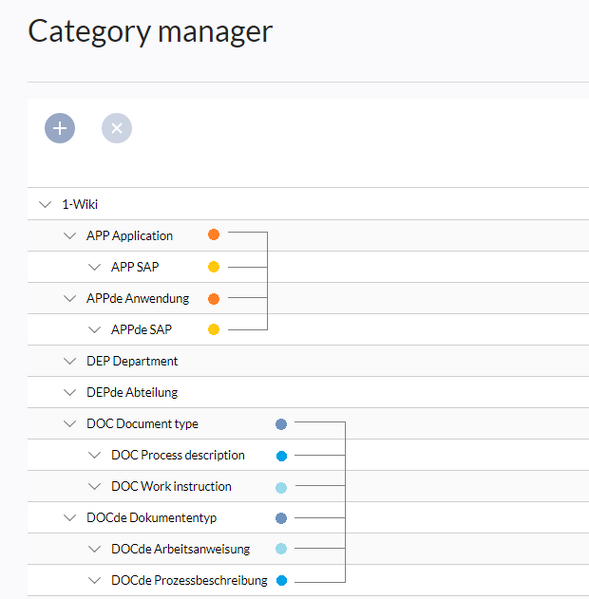589x599 pixels.
Task: Click the orange dot beside APPde Anwendung
Action: coord(214,299)
